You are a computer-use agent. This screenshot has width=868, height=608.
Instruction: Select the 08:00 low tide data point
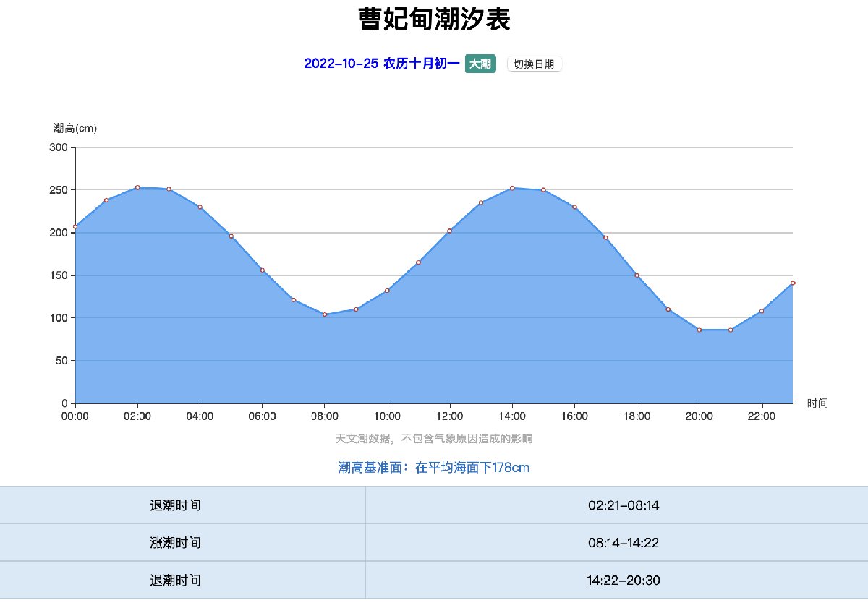[x=325, y=314]
